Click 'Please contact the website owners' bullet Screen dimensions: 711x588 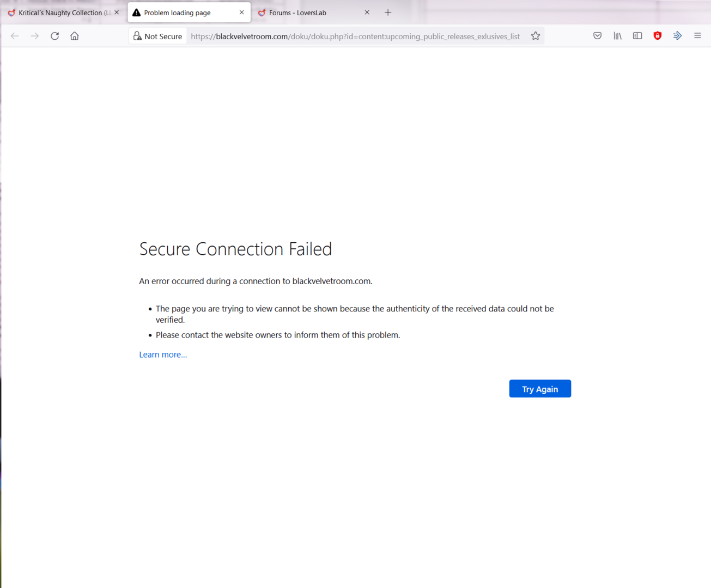tap(278, 335)
